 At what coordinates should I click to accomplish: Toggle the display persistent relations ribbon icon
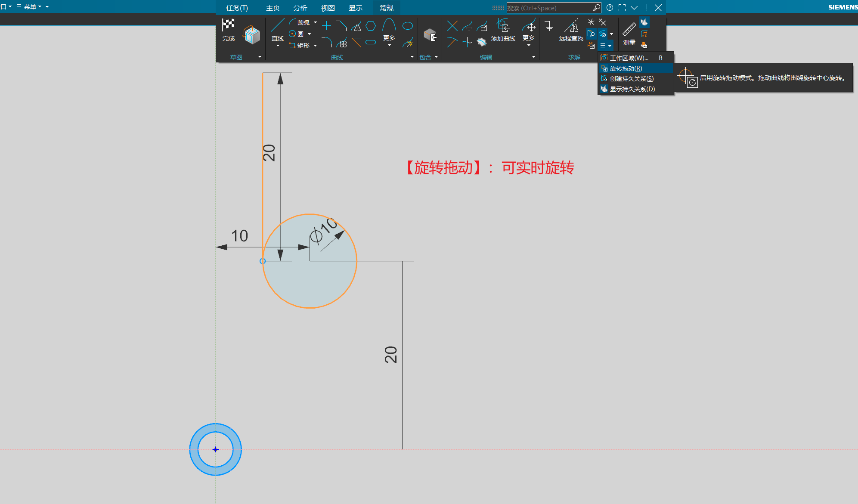(644, 22)
